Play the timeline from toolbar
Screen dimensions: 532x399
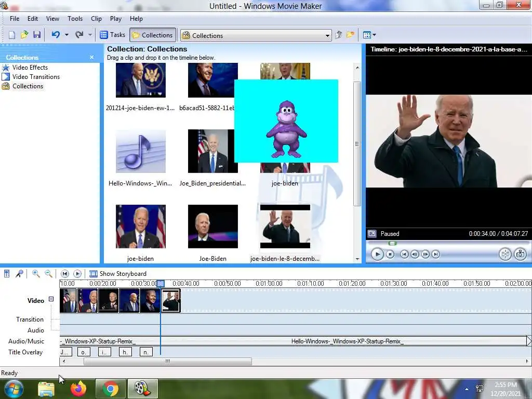[x=77, y=273]
